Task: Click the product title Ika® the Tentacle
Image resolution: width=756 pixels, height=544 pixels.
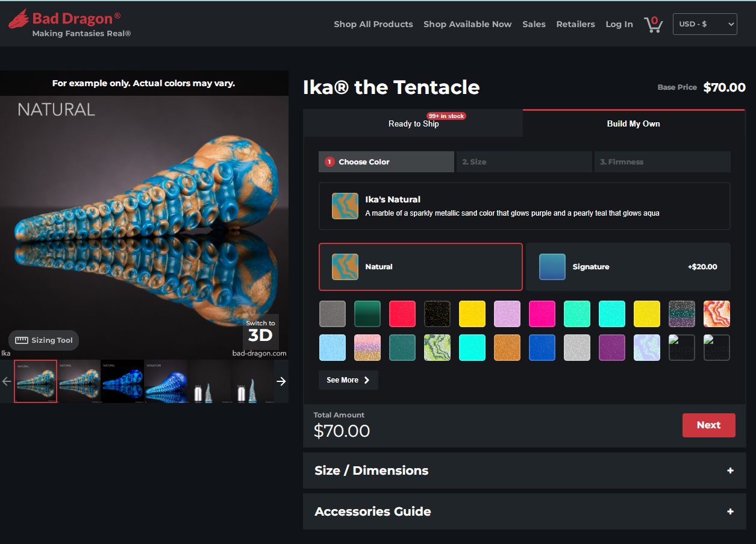Action: 392,87
